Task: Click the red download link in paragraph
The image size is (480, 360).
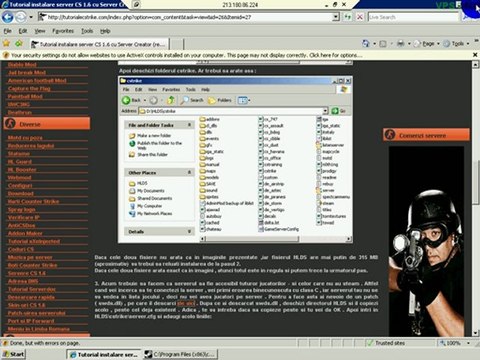Action: (186, 303)
